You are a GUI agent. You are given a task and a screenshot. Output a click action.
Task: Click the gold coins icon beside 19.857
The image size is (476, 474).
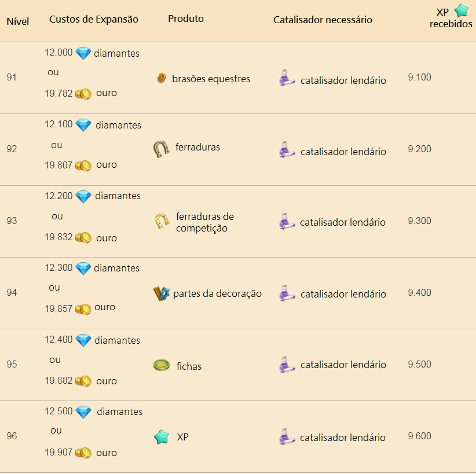click(83, 309)
